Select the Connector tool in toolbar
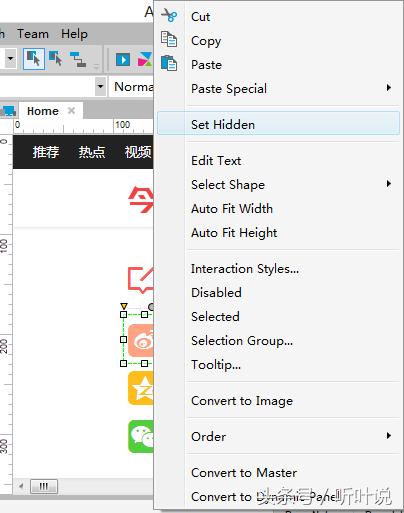Viewport: 404px width, 513px height. (x=78, y=59)
